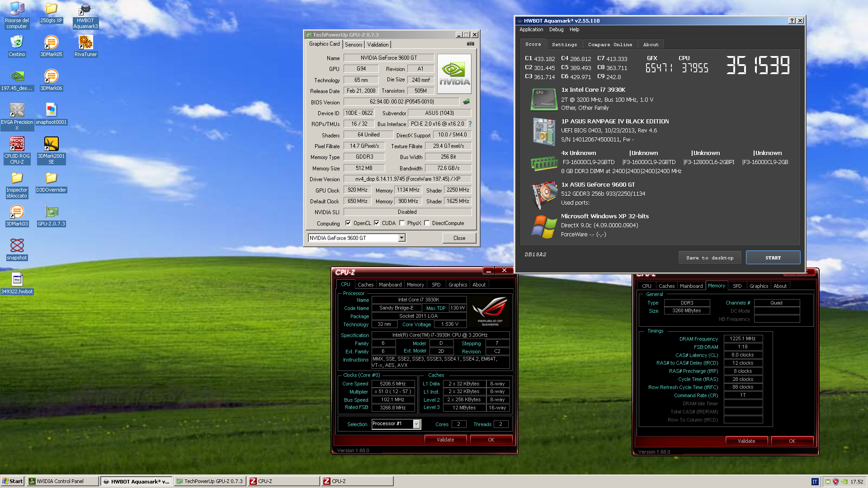Switch to the Sensors tab in GPU-Z
Image resolution: width=868 pixels, height=488 pixels.
point(354,45)
